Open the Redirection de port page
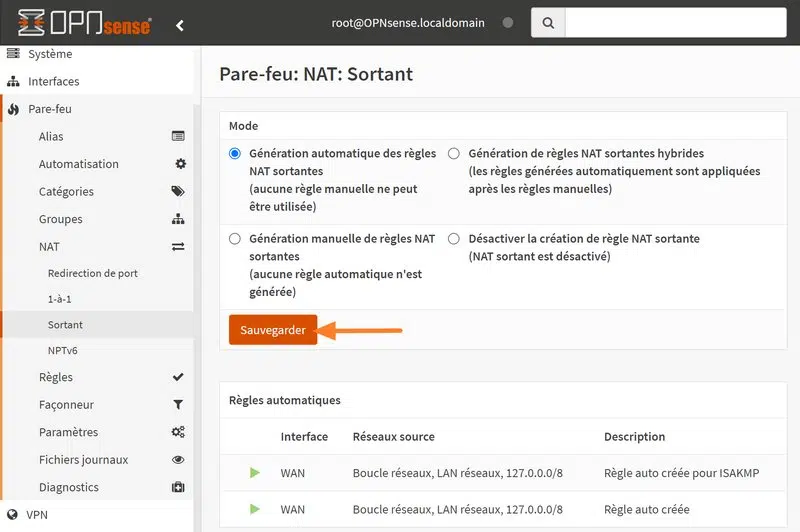This screenshot has width=800, height=532. (93, 273)
